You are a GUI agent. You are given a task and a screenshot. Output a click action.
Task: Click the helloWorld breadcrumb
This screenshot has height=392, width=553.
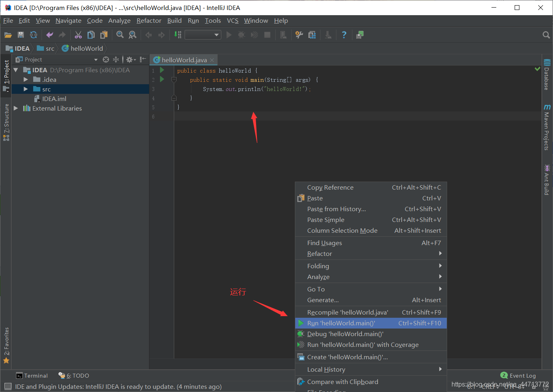point(83,48)
